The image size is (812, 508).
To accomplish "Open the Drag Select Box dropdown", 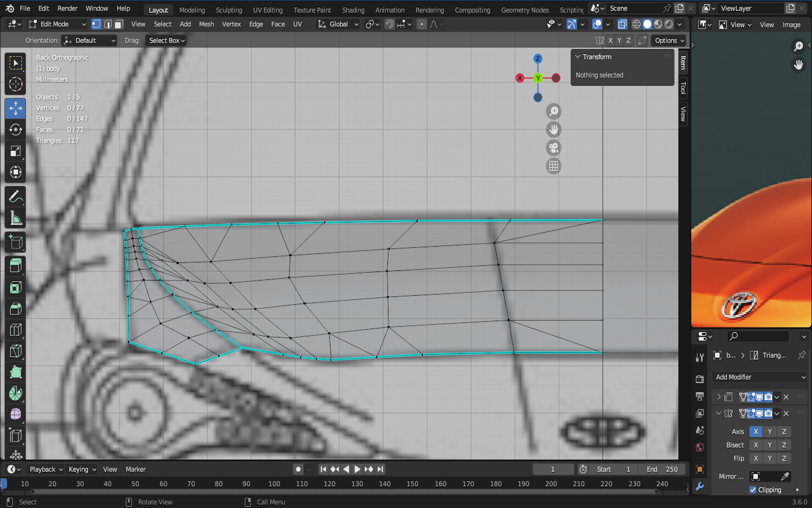I will point(166,41).
